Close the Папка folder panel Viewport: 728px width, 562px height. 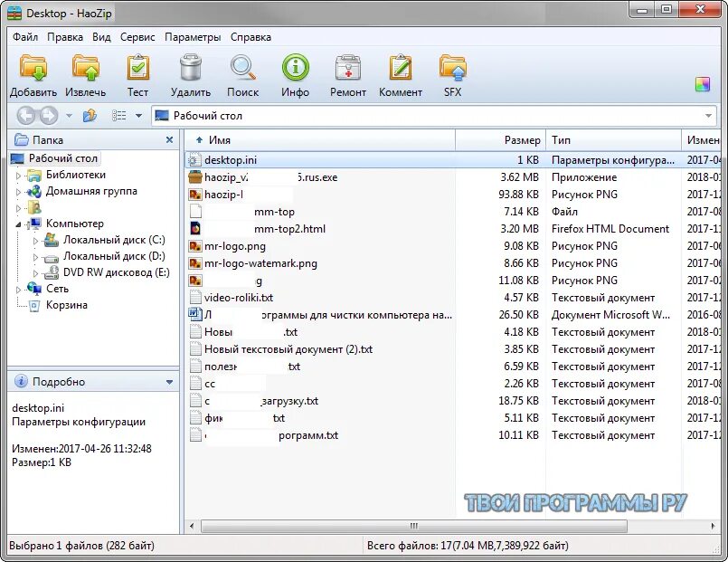point(169,139)
